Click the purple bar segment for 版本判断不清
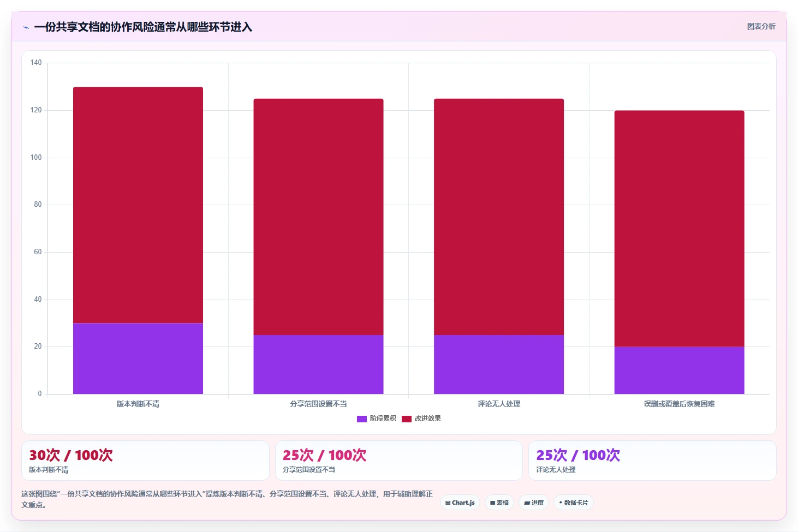 (138, 358)
